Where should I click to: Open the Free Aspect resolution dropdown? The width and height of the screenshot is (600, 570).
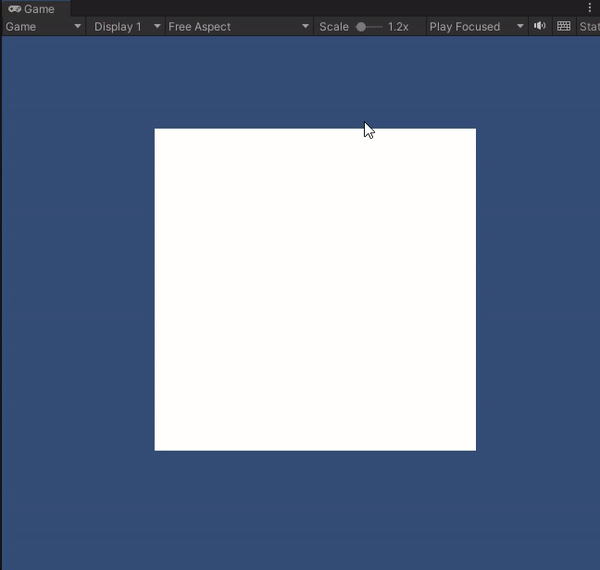coord(239,26)
